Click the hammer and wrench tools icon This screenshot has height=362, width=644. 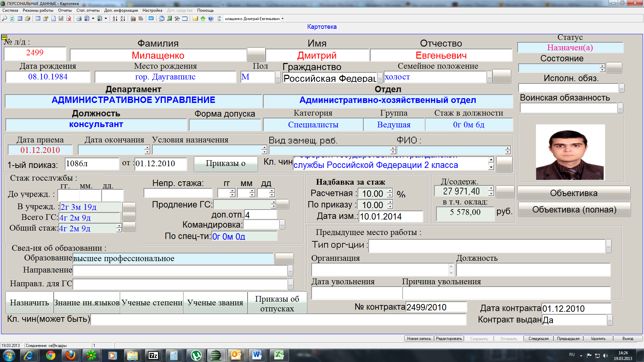click(x=177, y=18)
